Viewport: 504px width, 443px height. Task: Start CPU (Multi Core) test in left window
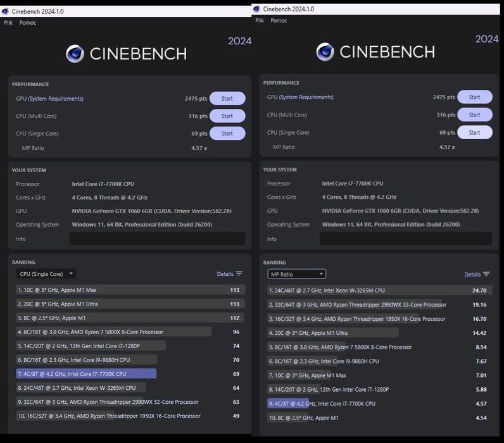point(227,116)
